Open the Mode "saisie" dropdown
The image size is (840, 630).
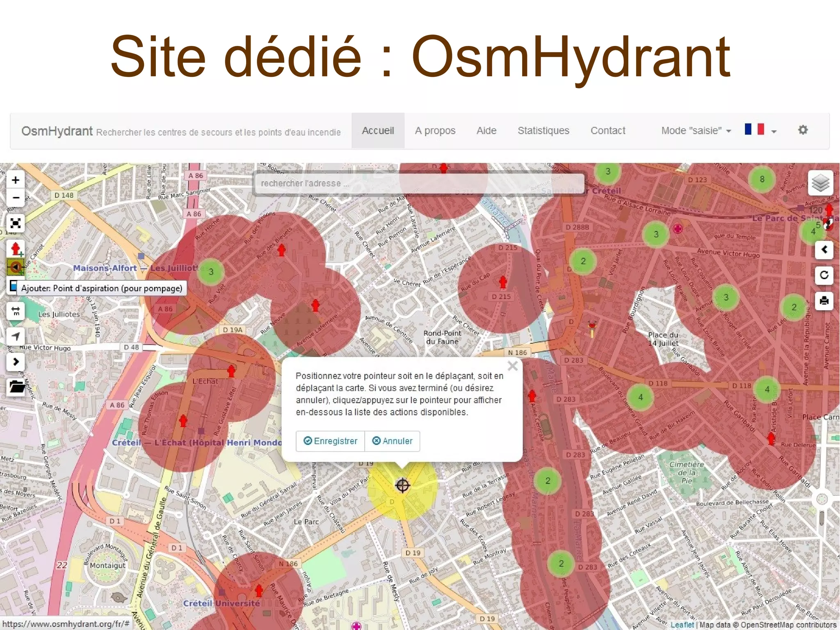(x=696, y=131)
